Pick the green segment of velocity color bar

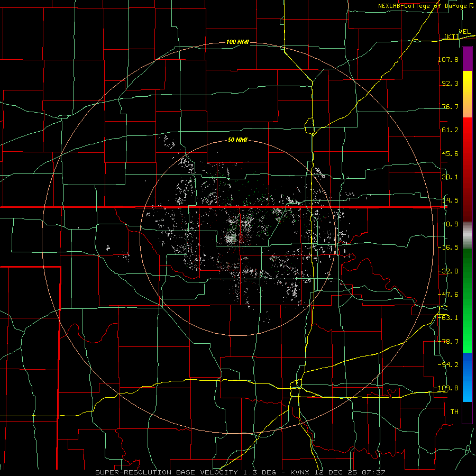[467, 300]
